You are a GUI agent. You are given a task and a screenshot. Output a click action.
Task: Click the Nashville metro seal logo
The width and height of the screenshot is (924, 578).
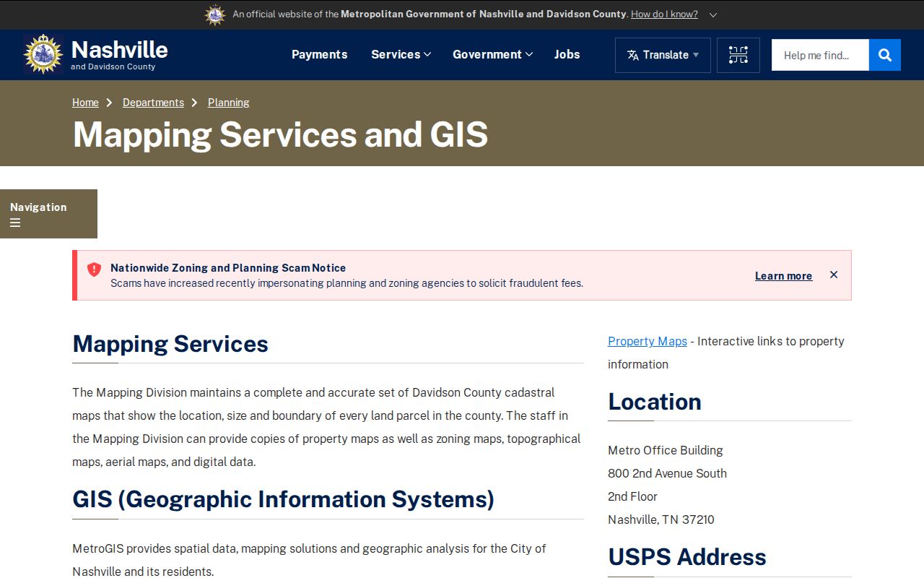(43, 54)
